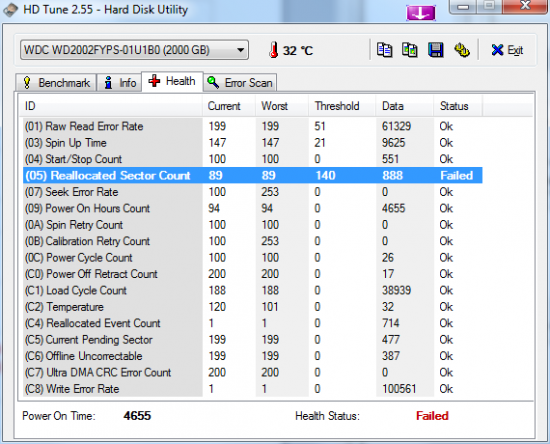Click data value 61329

(x=396, y=126)
